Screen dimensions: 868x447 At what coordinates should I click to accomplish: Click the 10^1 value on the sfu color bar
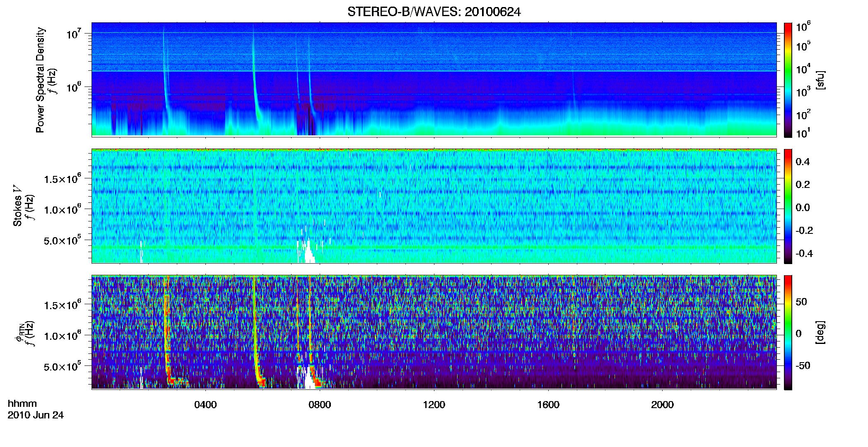(803, 133)
